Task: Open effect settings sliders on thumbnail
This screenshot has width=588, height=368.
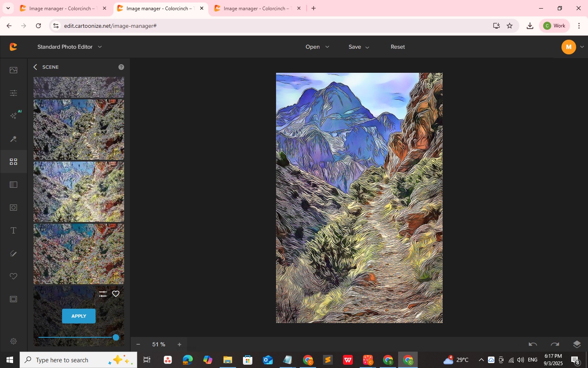Action: tap(103, 294)
